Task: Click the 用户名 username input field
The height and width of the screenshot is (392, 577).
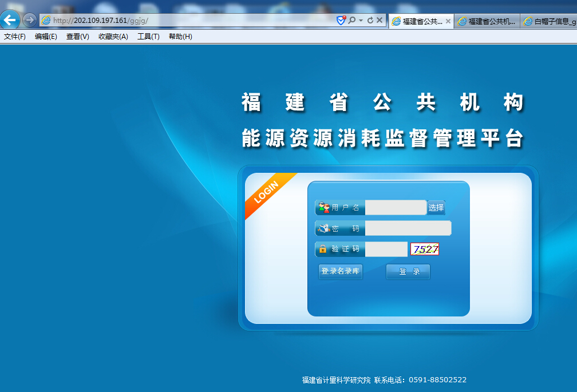Action: click(x=396, y=207)
